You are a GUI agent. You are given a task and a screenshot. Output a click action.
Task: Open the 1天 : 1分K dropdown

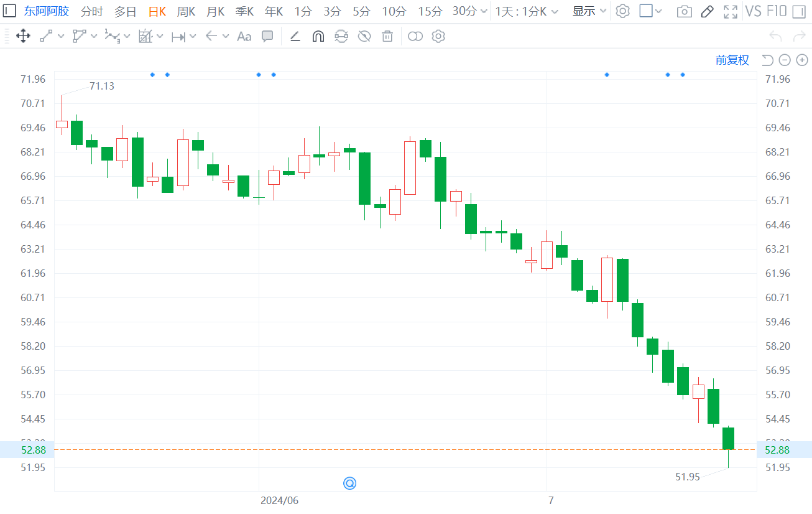(527, 11)
